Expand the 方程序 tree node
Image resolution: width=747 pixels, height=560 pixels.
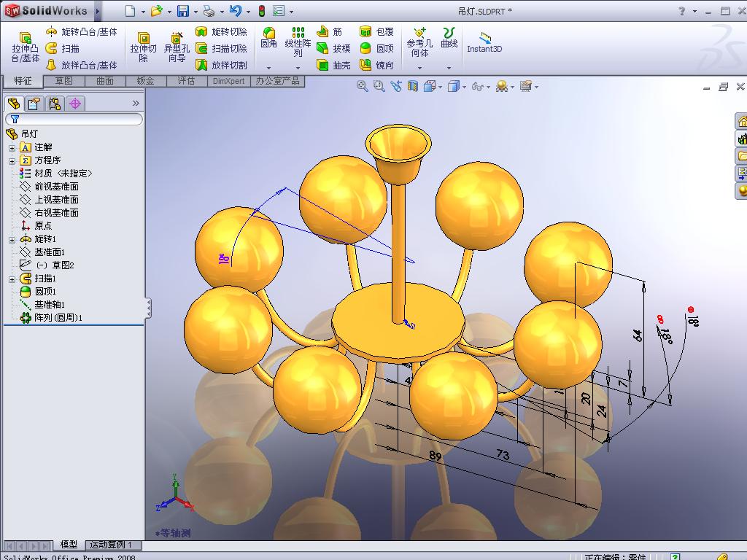tap(12, 161)
